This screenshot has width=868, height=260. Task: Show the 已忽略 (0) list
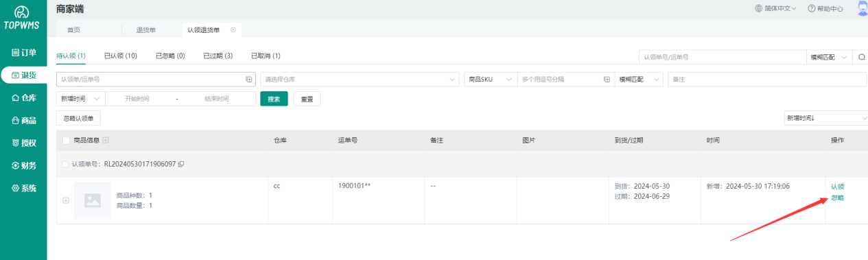pyautogui.click(x=170, y=56)
